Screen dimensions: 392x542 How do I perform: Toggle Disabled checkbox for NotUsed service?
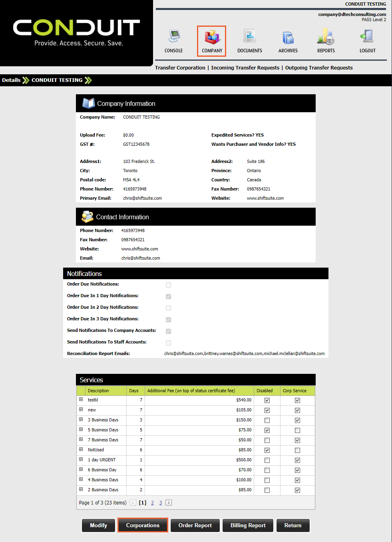(x=267, y=450)
